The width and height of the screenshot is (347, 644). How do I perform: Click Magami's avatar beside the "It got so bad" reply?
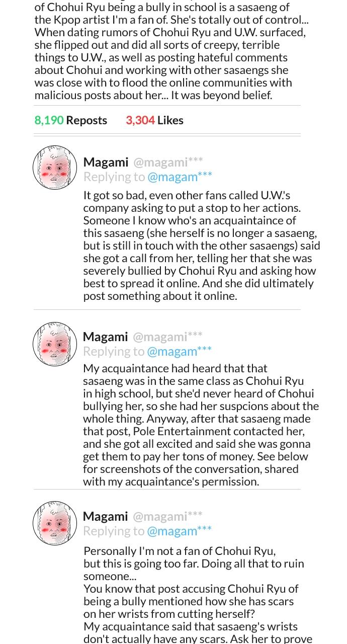(55, 168)
